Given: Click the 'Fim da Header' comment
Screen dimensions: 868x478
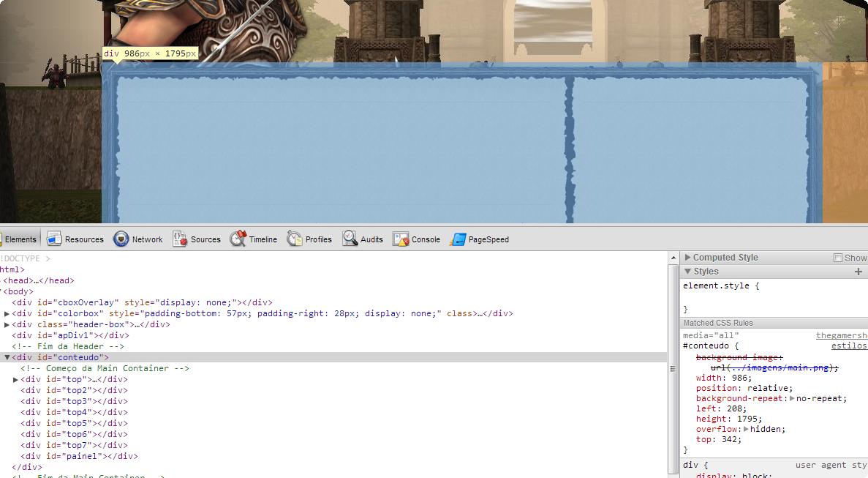Looking at the screenshot, I should tap(68, 346).
